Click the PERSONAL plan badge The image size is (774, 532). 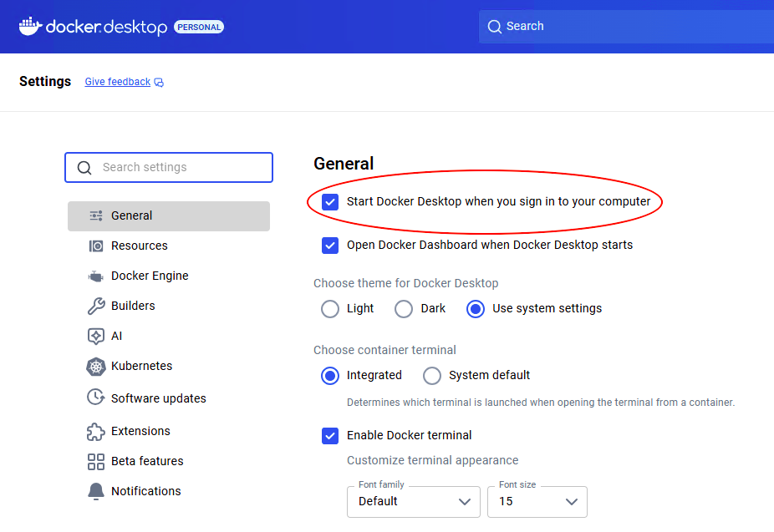[x=199, y=27]
